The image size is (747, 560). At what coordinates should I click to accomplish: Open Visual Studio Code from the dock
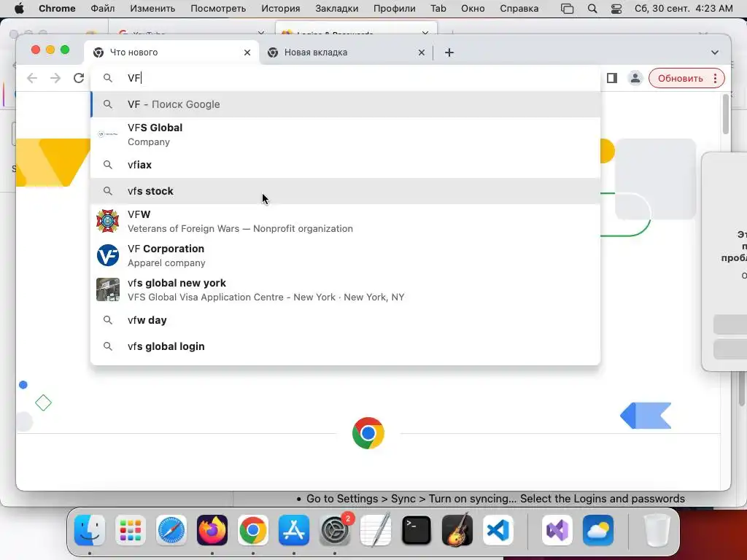click(x=498, y=530)
